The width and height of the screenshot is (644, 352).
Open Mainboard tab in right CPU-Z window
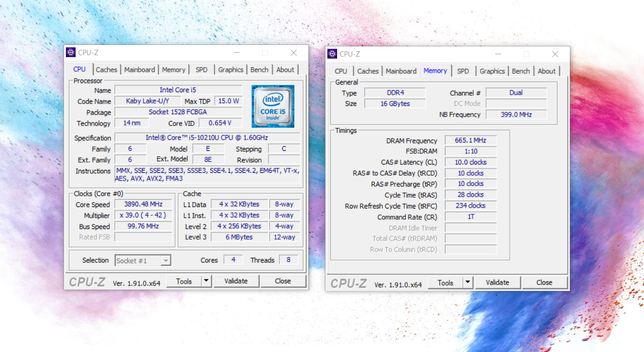[401, 71]
